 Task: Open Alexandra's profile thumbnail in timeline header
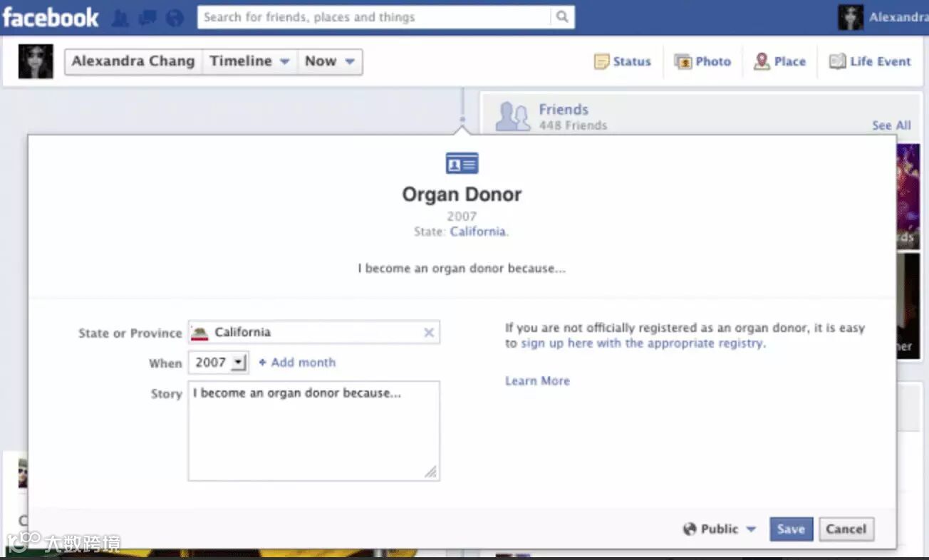[36, 61]
